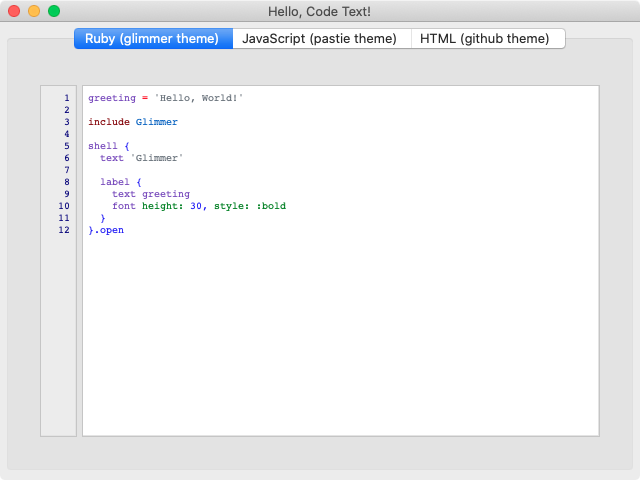
Task: Click line number 12 in the gutter
Action: point(64,230)
